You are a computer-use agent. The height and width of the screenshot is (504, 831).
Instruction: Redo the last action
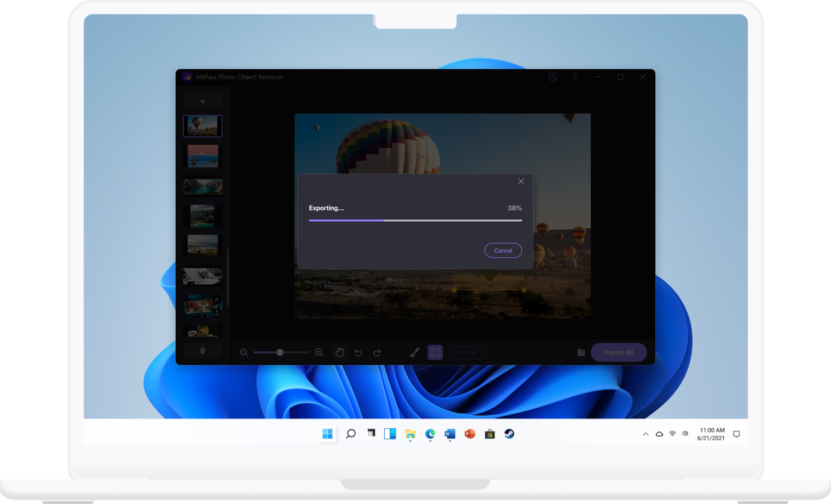tap(377, 352)
